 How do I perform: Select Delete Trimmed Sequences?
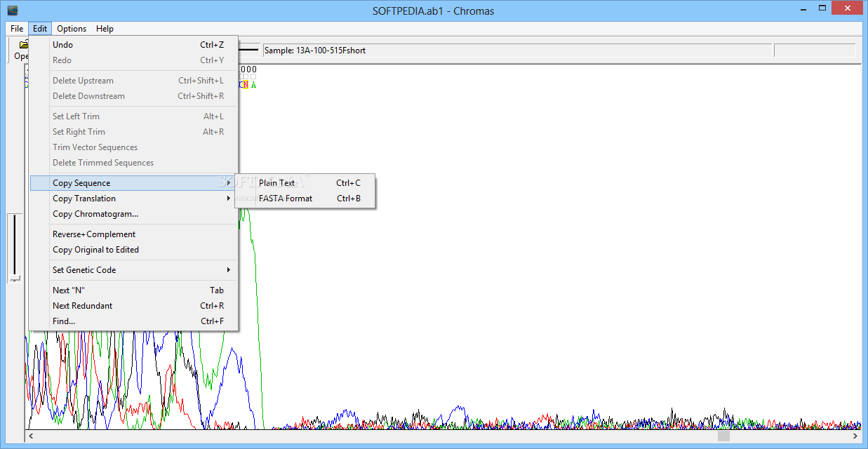[x=133, y=163]
